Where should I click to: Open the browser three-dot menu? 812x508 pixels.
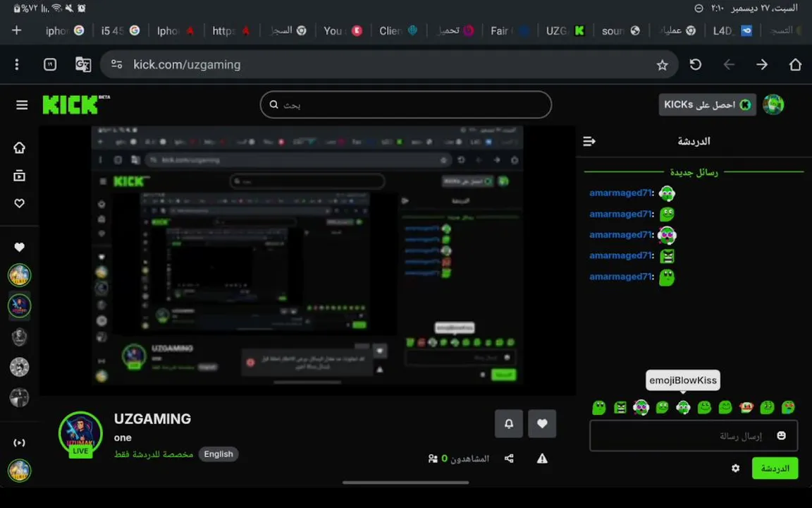pyautogui.click(x=17, y=64)
